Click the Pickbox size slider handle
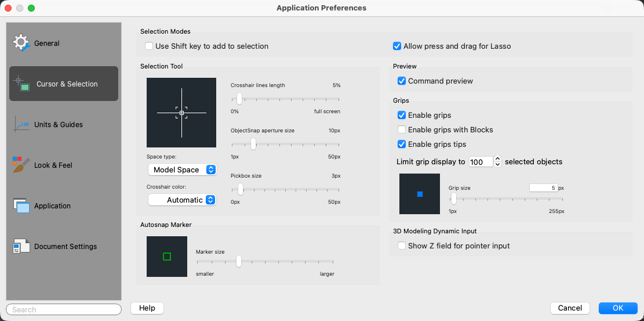This screenshot has width=644, height=321. [x=241, y=189]
